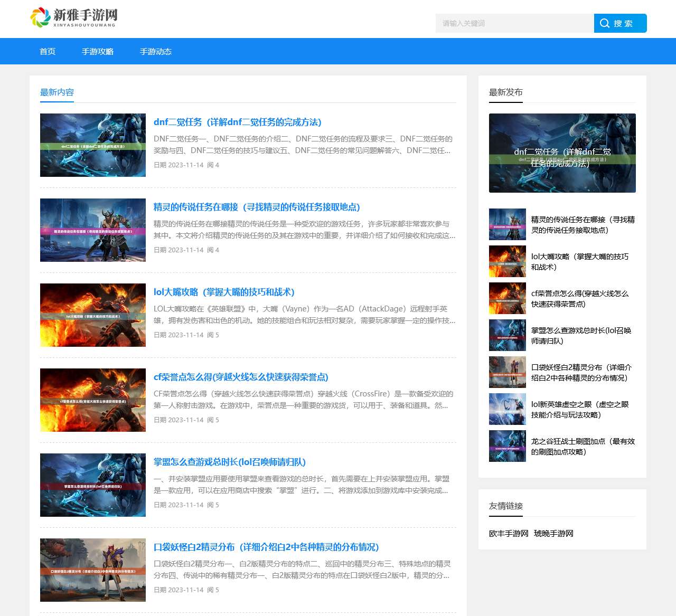The width and height of the screenshot is (676, 616).
Task: Open sidebar thumbnail beside 精灵的传说任务在哪接
Action: coord(508,224)
